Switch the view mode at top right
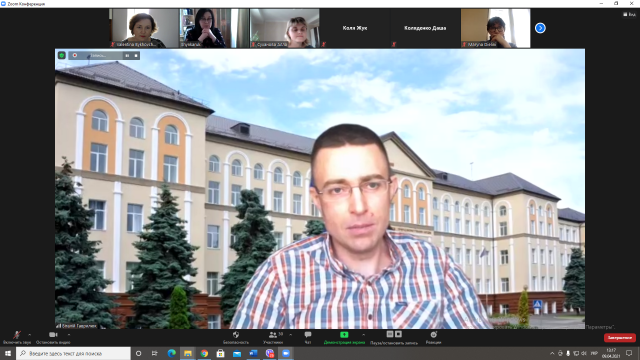This screenshot has height=360, width=640. (x=629, y=14)
